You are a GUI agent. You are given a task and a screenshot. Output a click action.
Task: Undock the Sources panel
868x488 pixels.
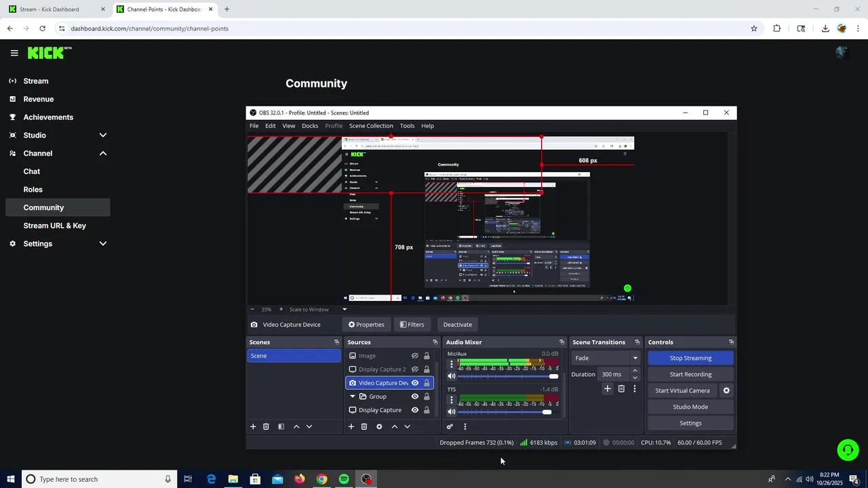tap(435, 342)
